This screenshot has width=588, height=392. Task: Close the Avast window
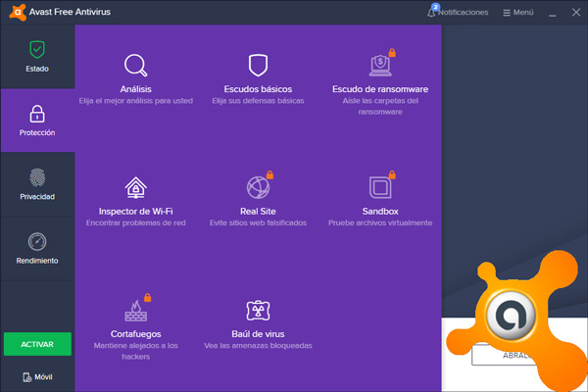point(576,13)
